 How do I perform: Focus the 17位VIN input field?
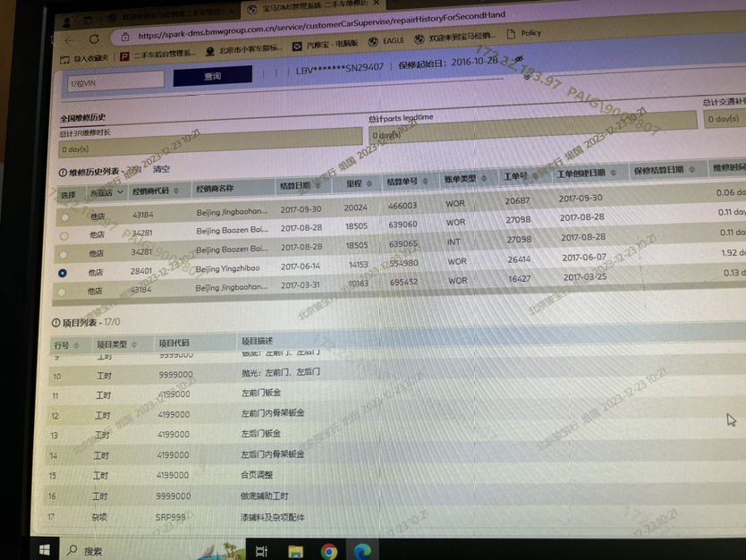(x=115, y=81)
